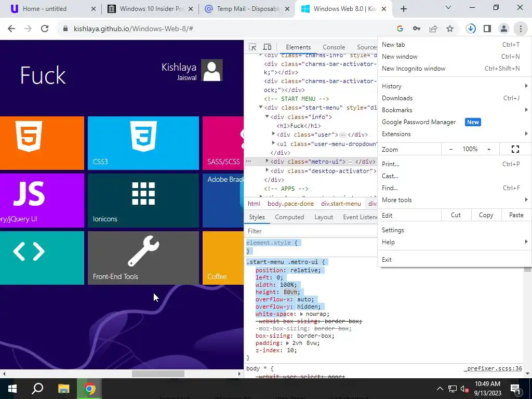The image size is (532, 399).
Task: Collapse the div class info node
Action: [x=267, y=116]
